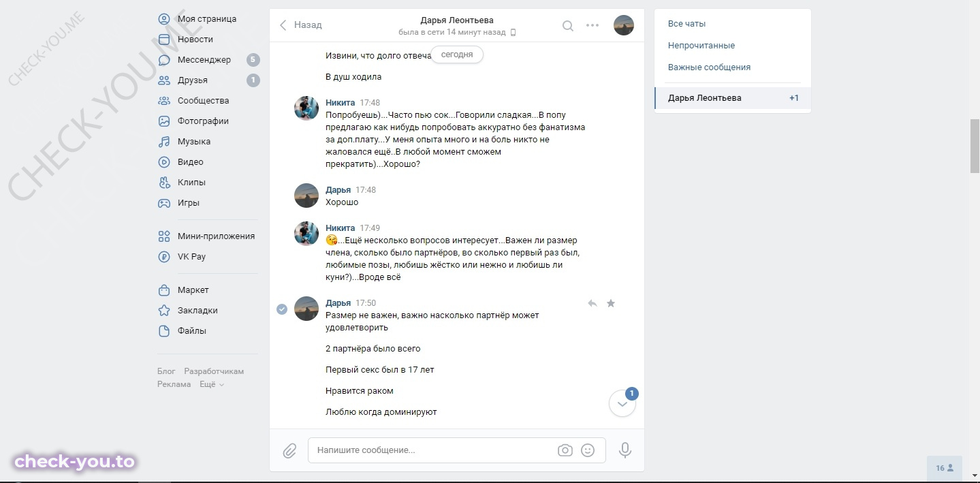Open header profile avatar of Дарья
This screenshot has width=980, height=483.
[x=624, y=26]
